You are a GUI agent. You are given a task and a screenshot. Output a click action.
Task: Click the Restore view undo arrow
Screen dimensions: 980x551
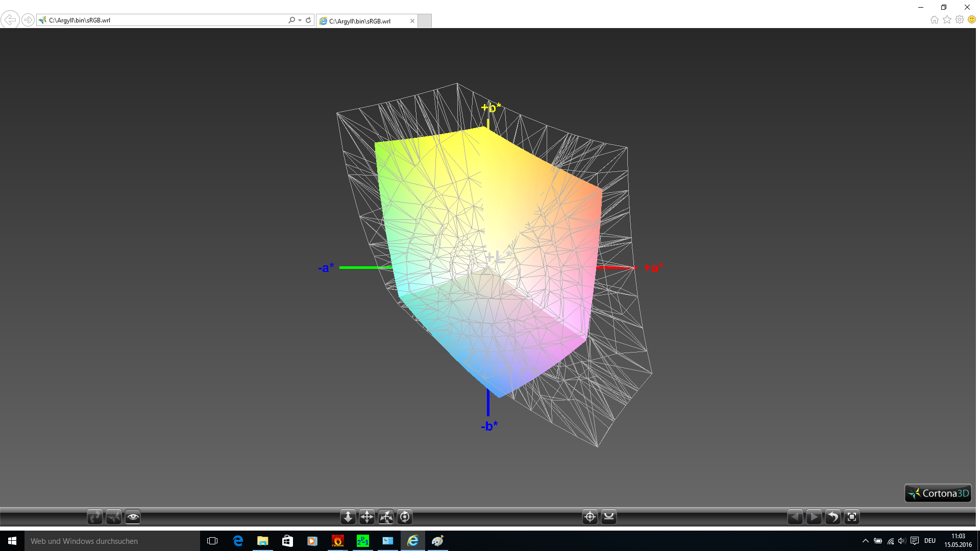pos(833,517)
